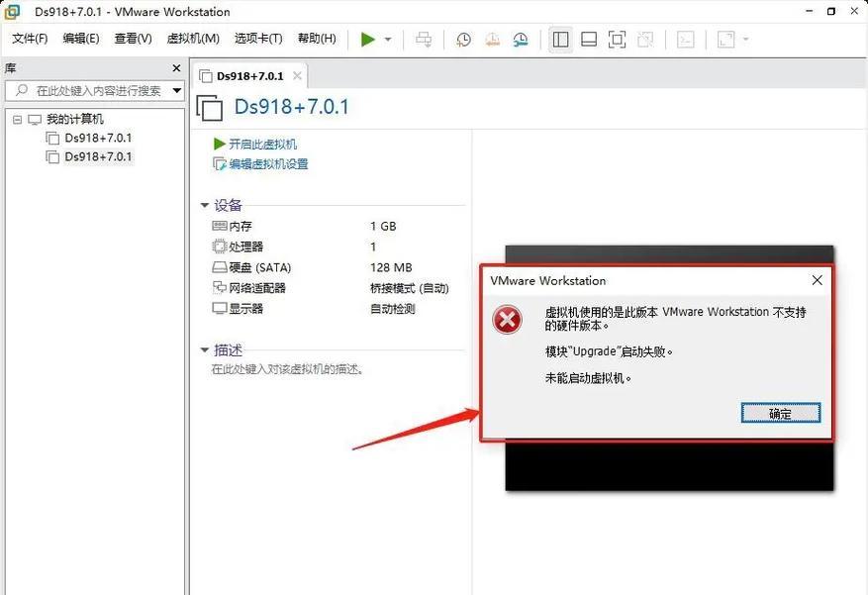
Task: Click the console view toolbar icon
Action: pos(685,40)
